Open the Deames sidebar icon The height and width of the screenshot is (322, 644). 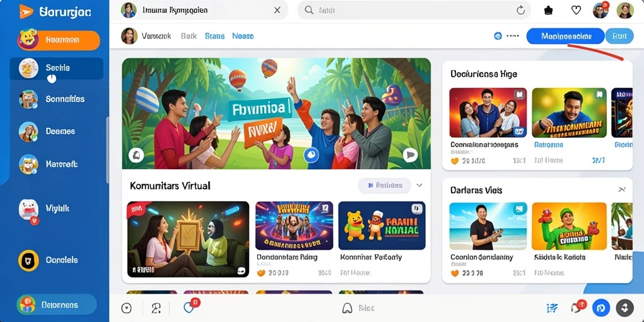(x=28, y=132)
